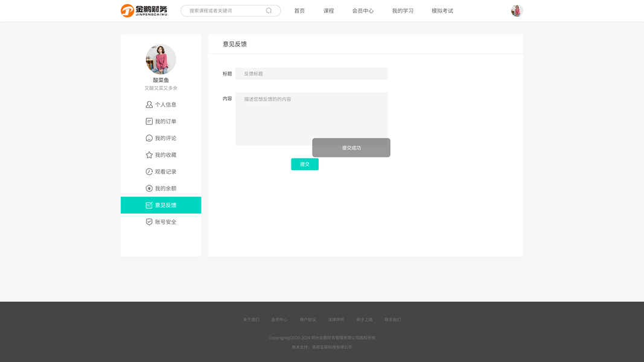Click the search magnifier icon
Screen dimensions: 644x362
point(269,11)
